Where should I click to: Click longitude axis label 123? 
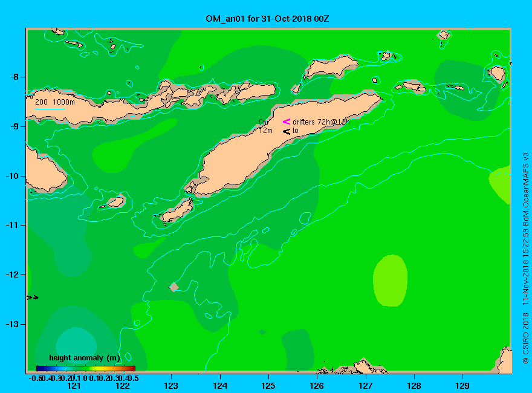[171, 386]
